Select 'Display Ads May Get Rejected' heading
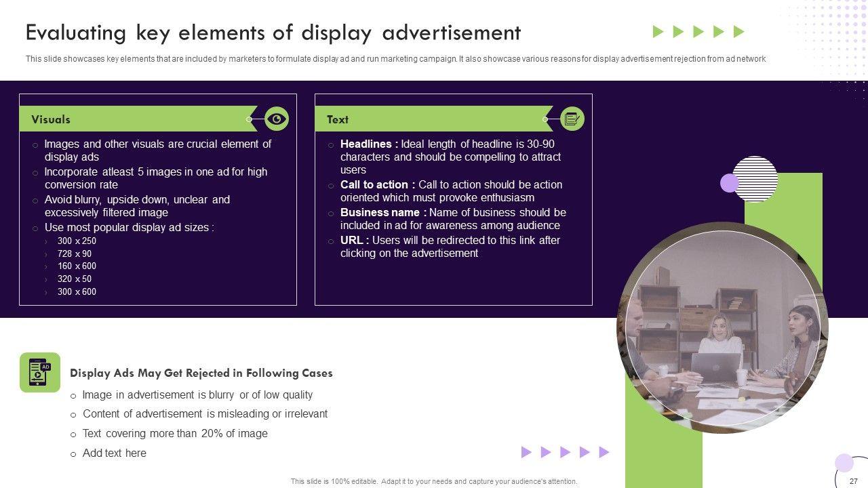Screen dimensions: 868x488 (x=201, y=373)
